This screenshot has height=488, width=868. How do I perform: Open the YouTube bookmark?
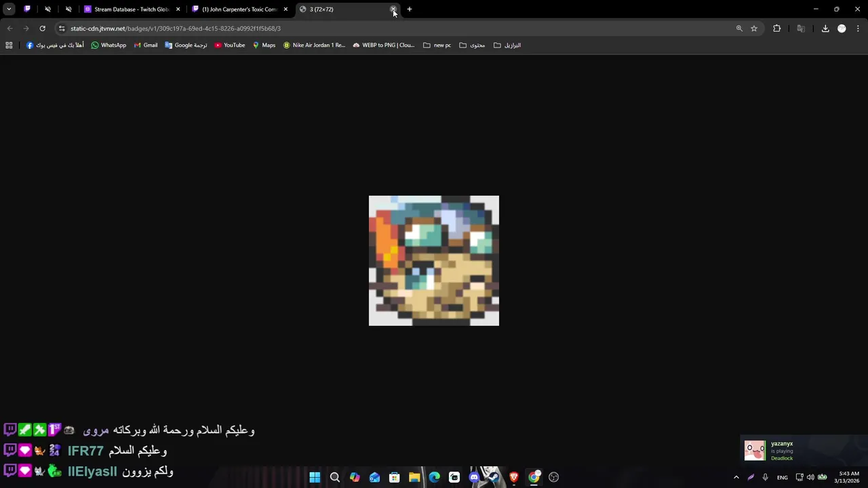(x=230, y=45)
